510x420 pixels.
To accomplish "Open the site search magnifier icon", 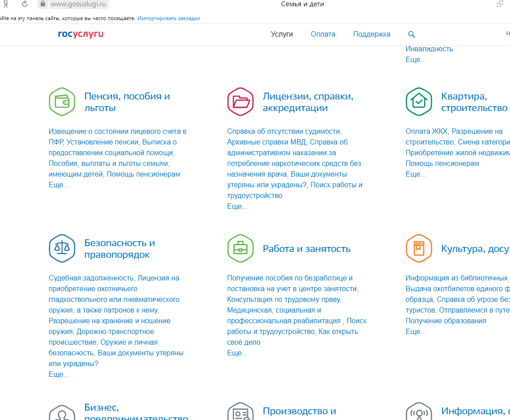I will (411, 34).
